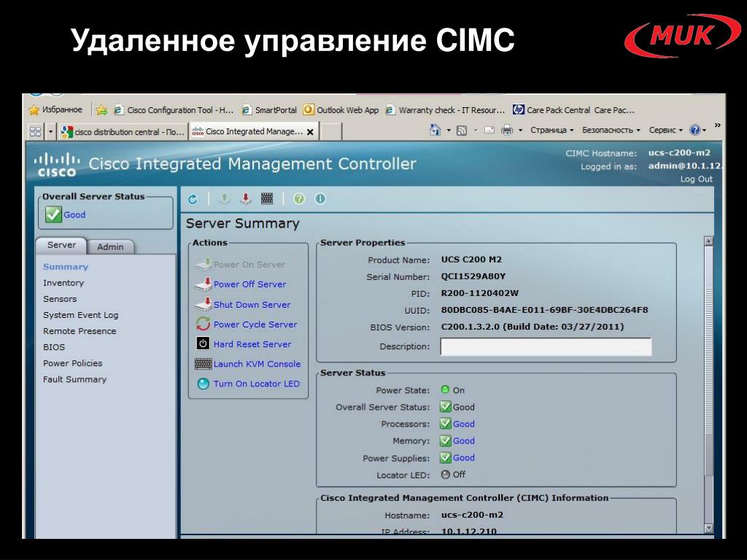Screen dimensions: 747x560
Task: Open Help with the green question-mark icon
Action: click(298, 198)
